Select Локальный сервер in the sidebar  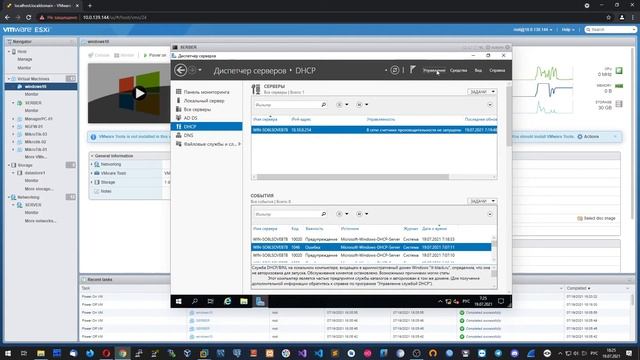[x=204, y=100]
